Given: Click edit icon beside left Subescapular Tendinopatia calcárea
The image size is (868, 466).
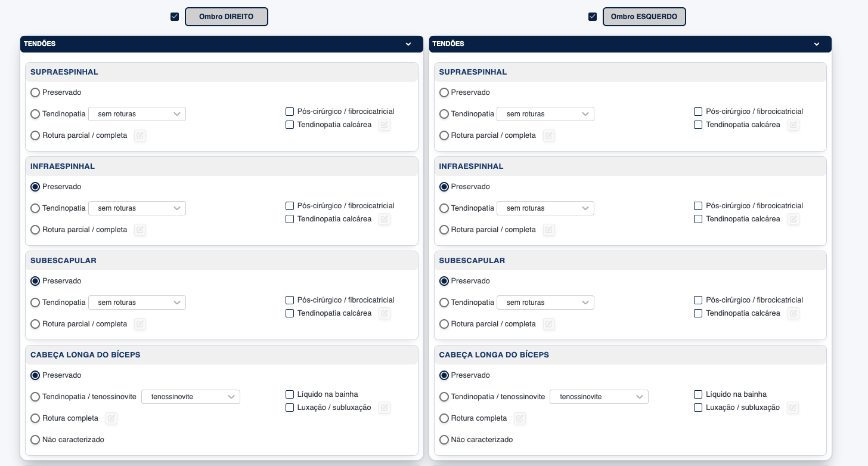Looking at the screenshot, I should pyautogui.click(x=793, y=313).
